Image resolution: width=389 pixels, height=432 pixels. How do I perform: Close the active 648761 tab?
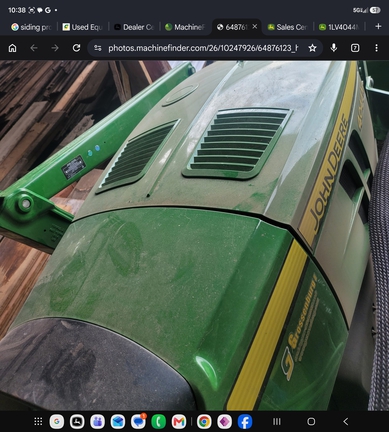click(255, 26)
